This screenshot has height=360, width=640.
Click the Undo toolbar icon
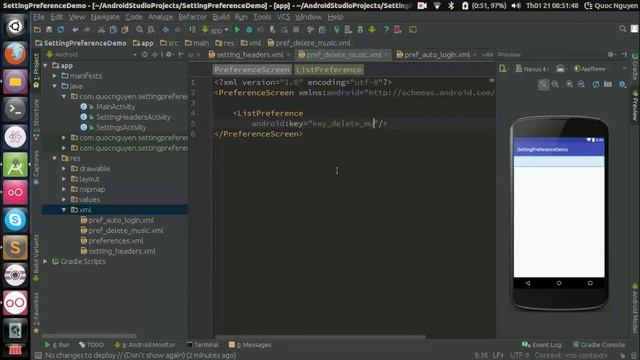point(75,29)
